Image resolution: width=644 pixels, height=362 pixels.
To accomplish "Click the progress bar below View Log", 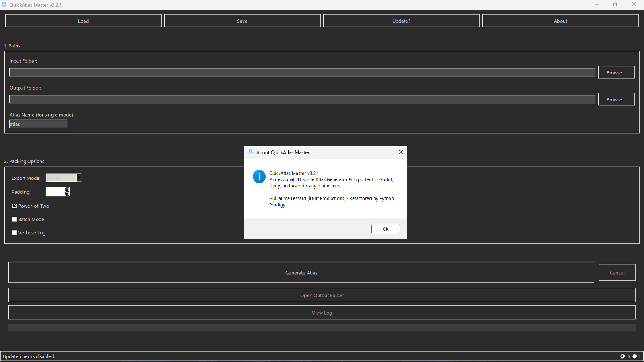I will coord(322,328).
